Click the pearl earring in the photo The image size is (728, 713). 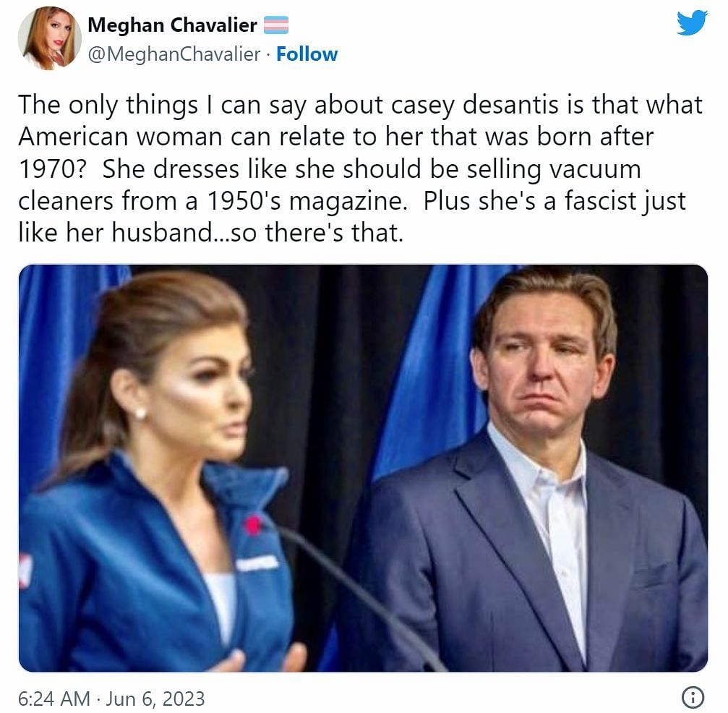pyautogui.click(x=140, y=413)
